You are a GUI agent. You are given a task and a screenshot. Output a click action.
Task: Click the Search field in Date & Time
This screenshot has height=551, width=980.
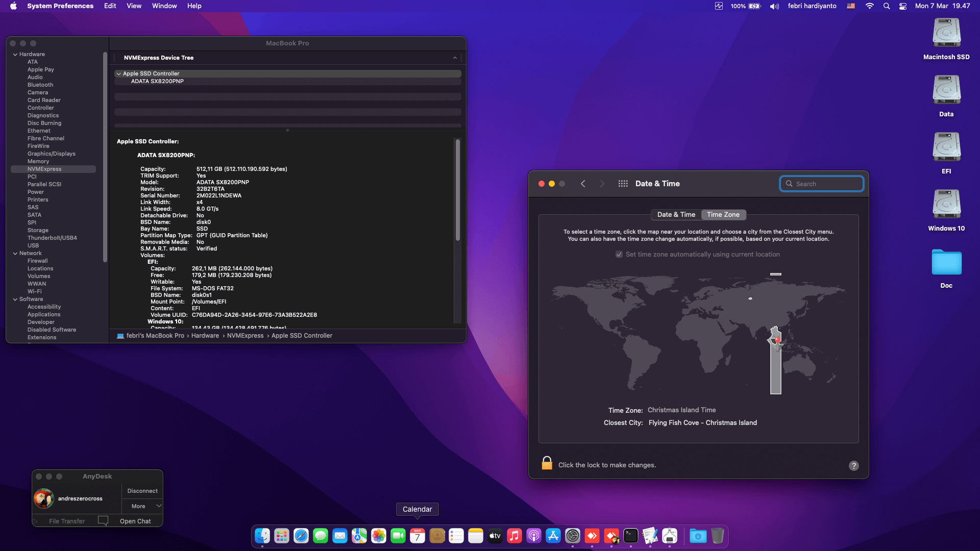click(822, 184)
